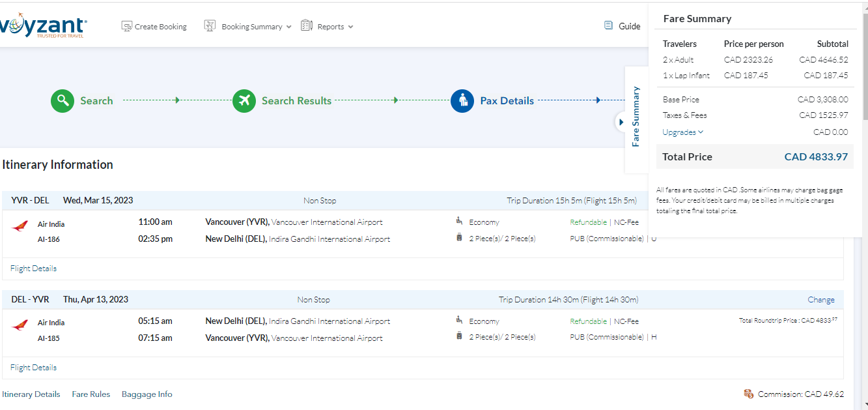Collapse the Fare Summary panel arrow

(x=621, y=122)
